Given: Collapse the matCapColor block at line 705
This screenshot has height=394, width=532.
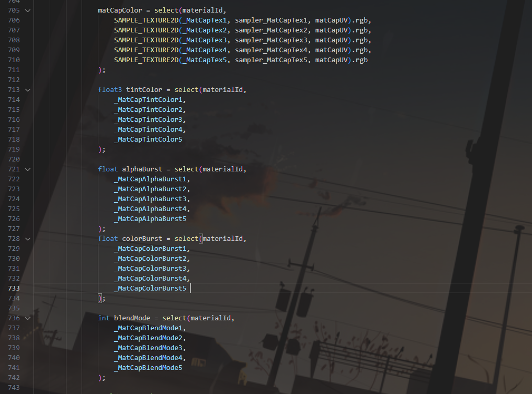Looking at the screenshot, I should 28,10.
